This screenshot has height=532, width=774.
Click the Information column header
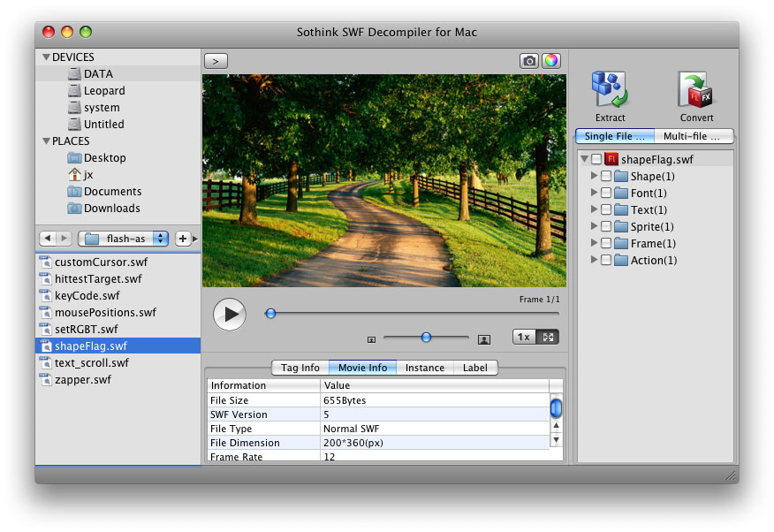tap(263, 385)
